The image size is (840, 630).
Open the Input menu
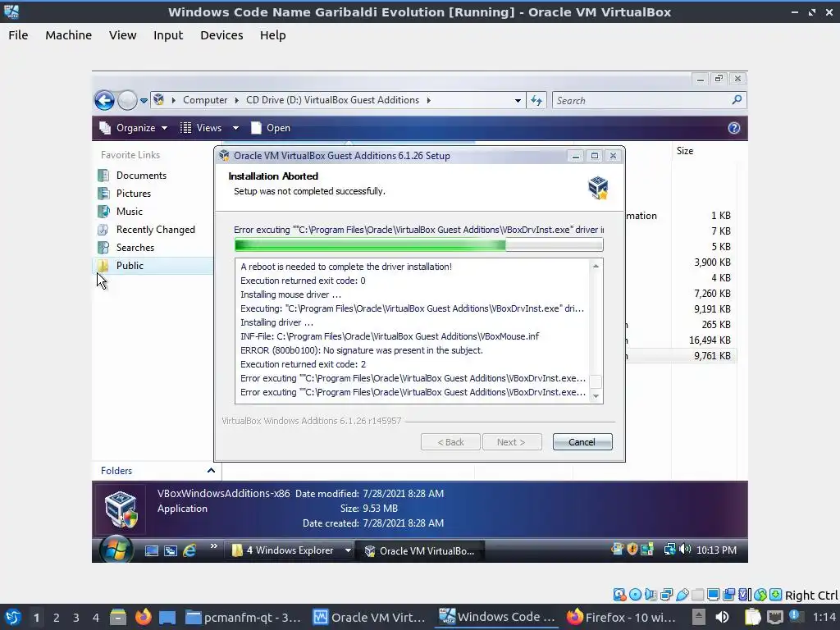tap(168, 35)
